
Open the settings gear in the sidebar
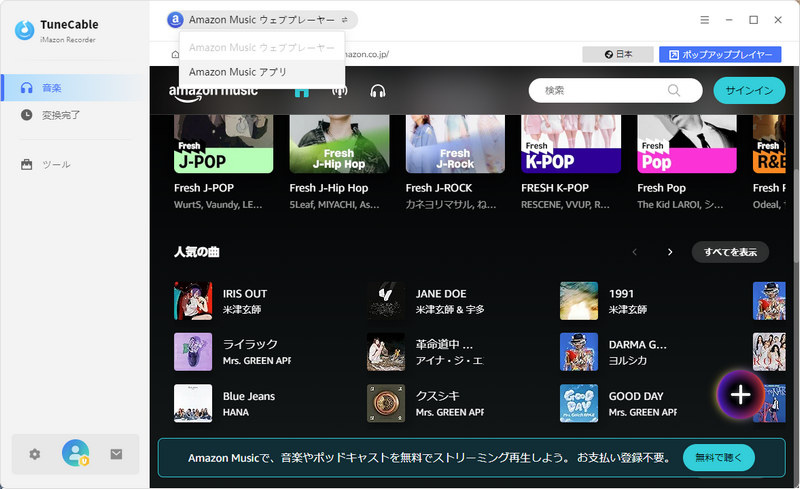(35, 454)
